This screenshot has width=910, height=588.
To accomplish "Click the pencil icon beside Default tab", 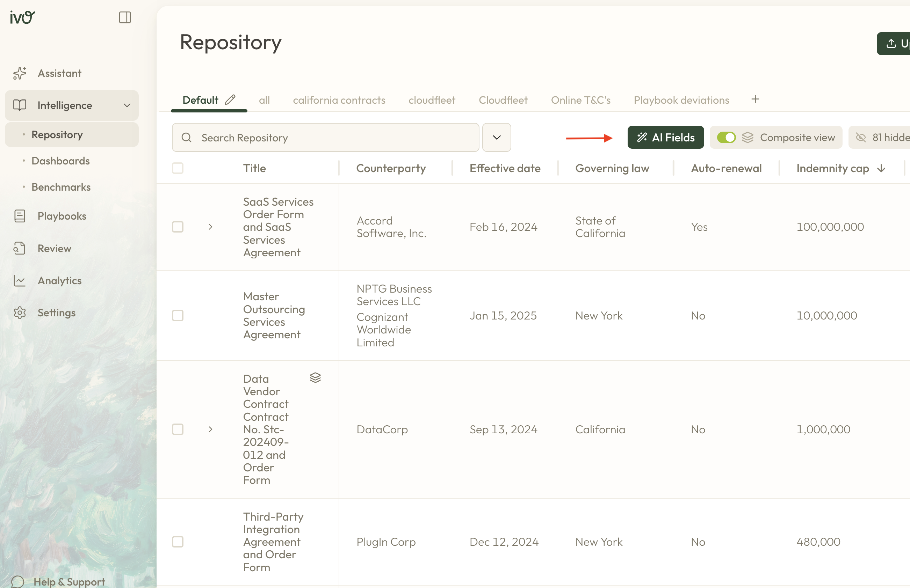I will [230, 100].
